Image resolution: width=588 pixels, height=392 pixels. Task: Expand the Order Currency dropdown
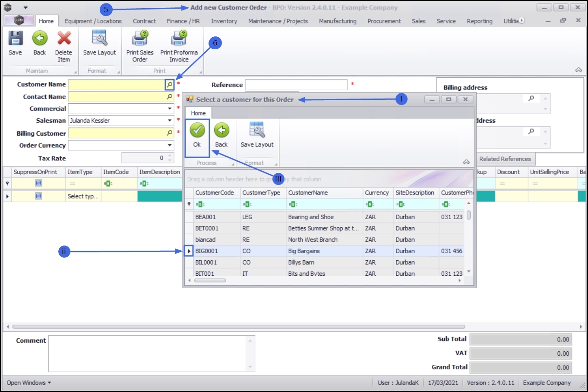[170, 146]
